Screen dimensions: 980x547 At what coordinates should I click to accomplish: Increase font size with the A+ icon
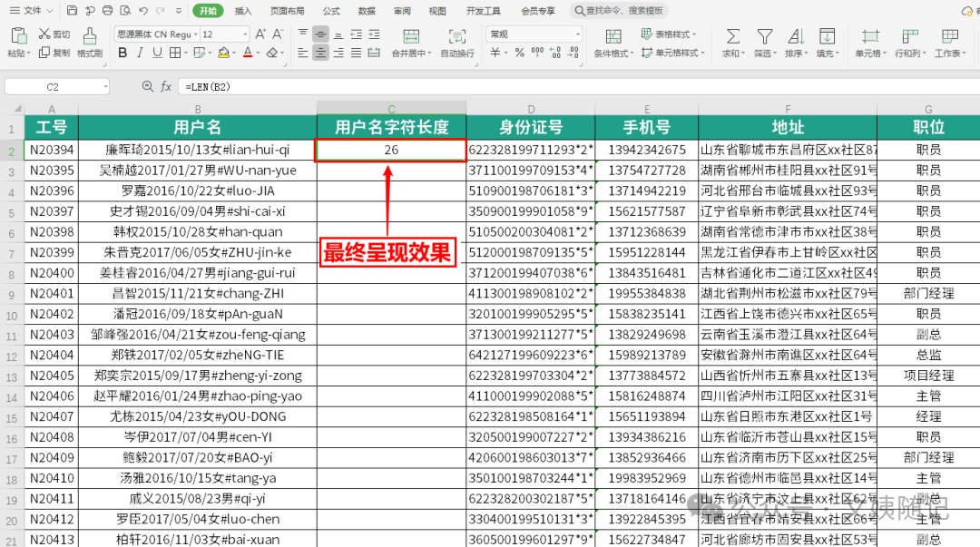tap(260, 34)
